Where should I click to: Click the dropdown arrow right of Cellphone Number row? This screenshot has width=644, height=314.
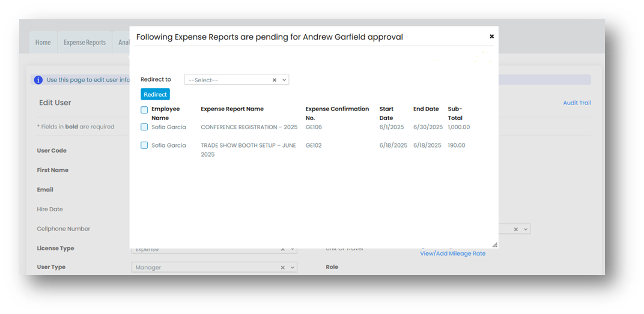526,229
